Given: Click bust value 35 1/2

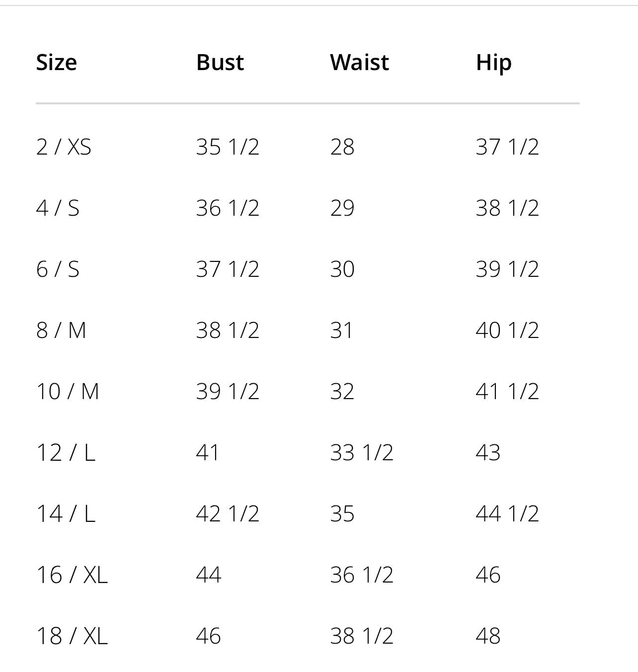Looking at the screenshot, I should pos(228,147).
